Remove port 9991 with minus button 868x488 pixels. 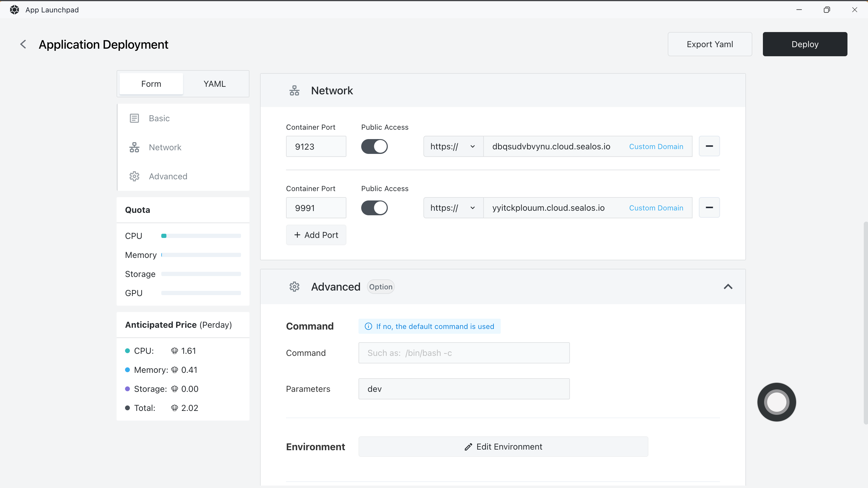click(x=709, y=208)
